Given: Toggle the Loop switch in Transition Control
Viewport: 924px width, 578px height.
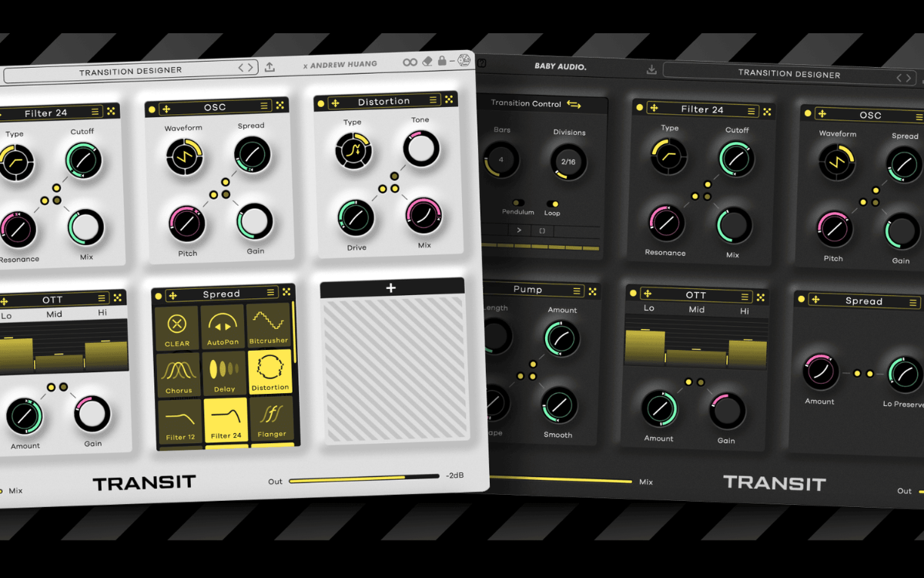Looking at the screenshot, I should click(552, 204).
